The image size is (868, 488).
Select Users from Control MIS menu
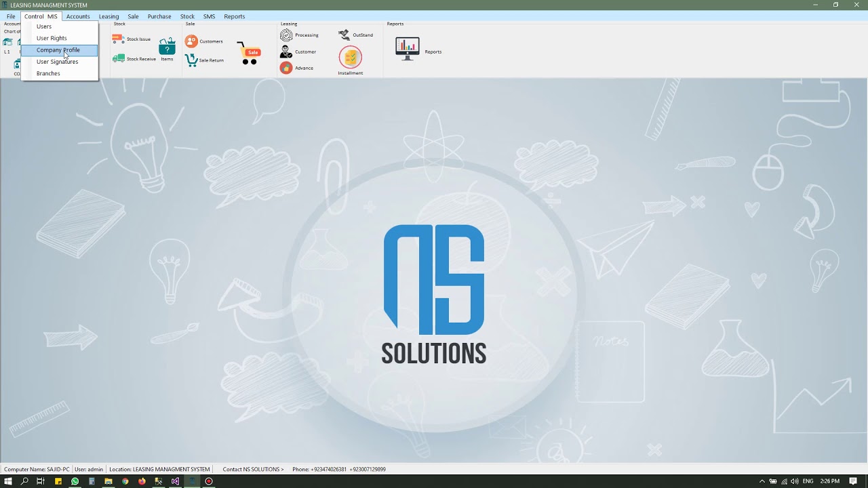[x=60, y=26]
